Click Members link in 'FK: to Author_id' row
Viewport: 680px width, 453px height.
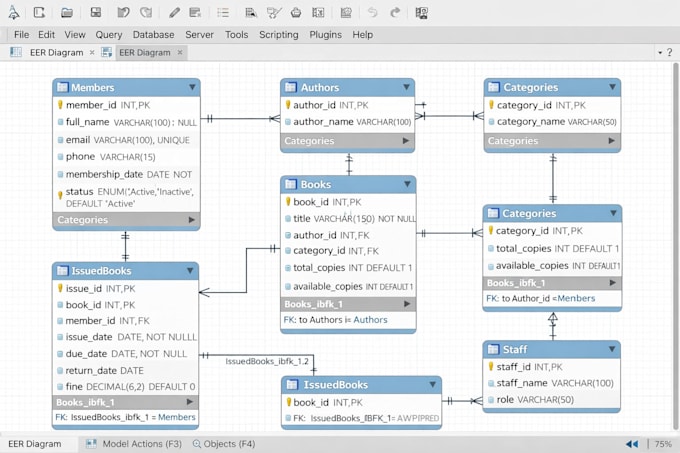[x=576, y=298]
